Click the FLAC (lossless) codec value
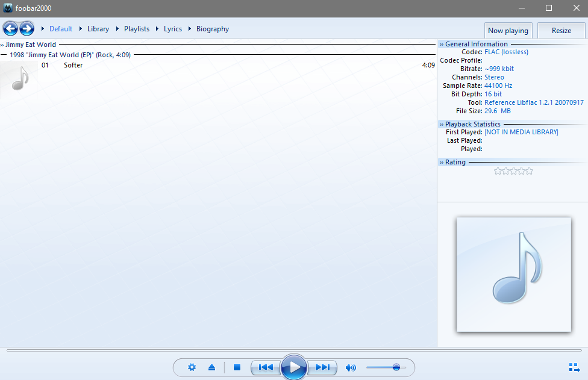This screenshot has height=380, width=588. pyautogui.click(x=506, y=52)
